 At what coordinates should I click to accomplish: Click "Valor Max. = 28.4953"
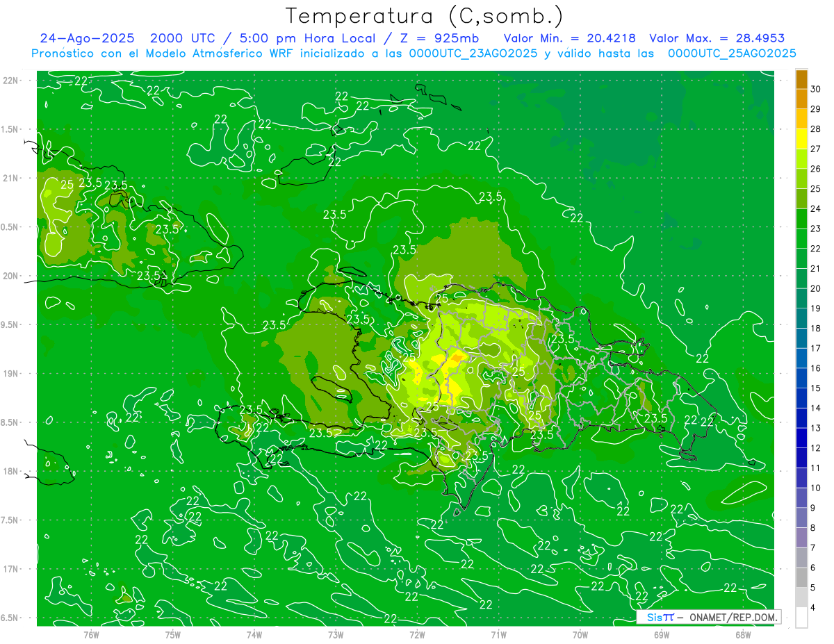717,38
